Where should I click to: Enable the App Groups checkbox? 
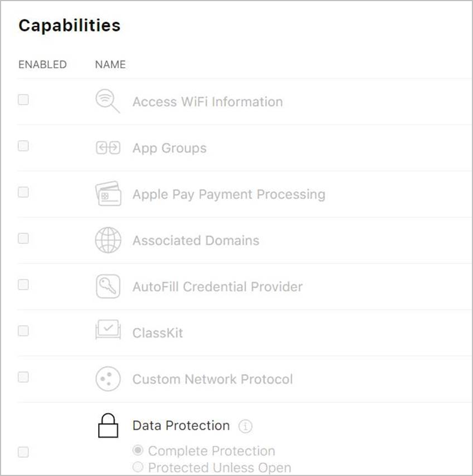[23, 146]
